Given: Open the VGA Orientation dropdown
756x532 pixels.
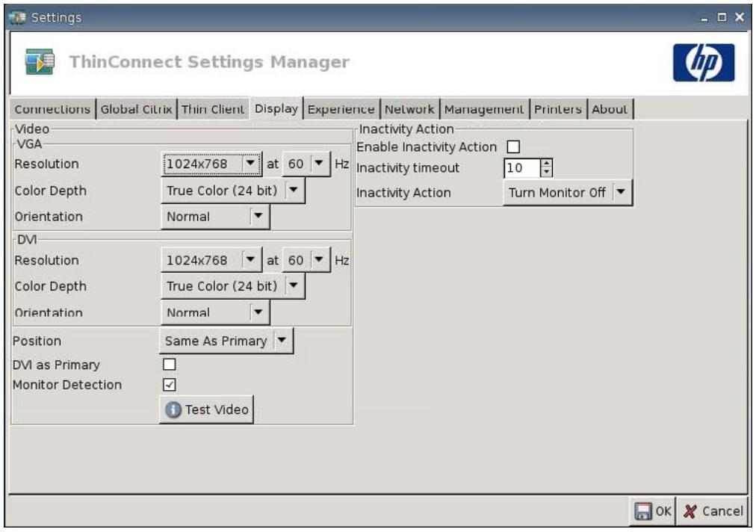Looking at the screenshot, I should coord(215,217).
